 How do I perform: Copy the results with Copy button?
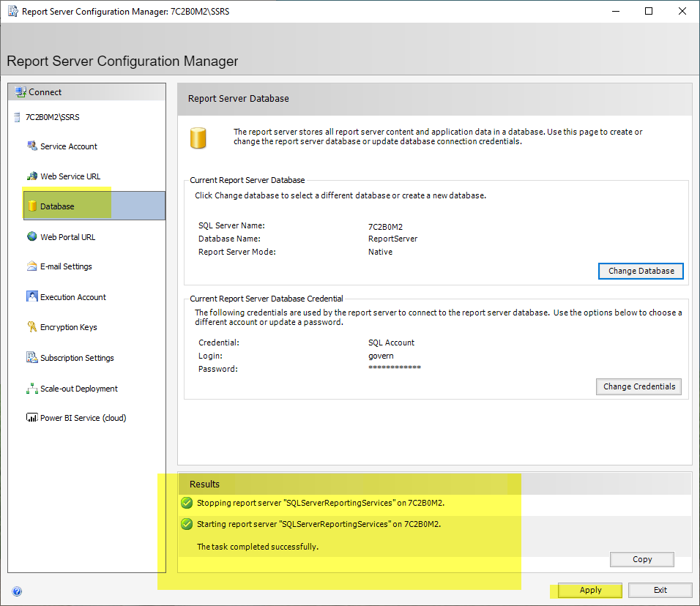pyautogui.click(x=641, y=559)
